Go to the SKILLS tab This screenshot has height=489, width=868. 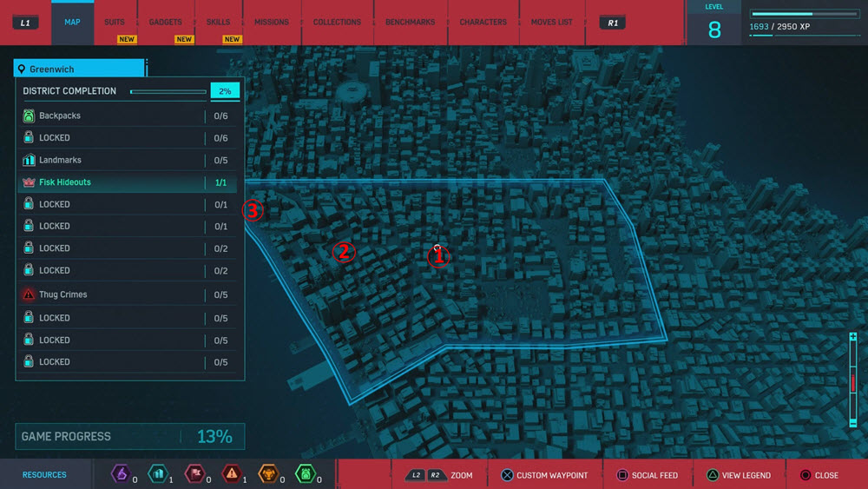point(218,23)
